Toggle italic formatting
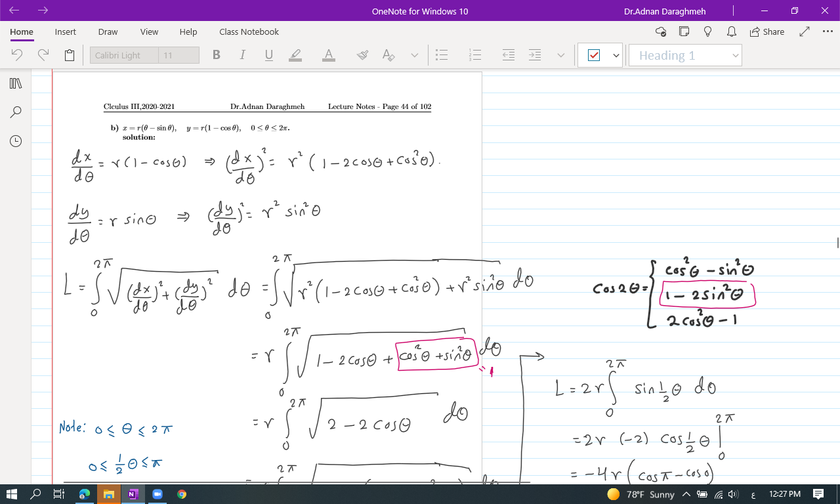Screen dimensions: 840x504 point(242,55)
